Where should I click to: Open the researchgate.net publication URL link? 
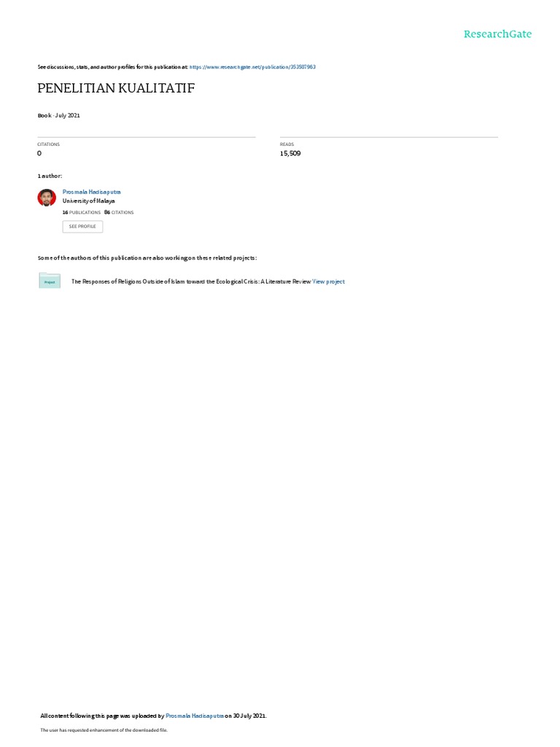point(252,67)
